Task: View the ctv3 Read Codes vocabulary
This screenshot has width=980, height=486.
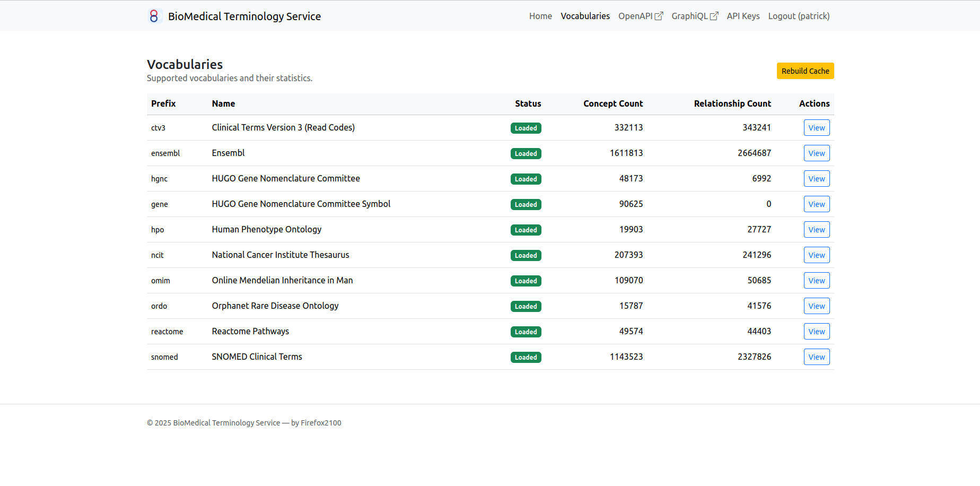Action: [816, 128]
